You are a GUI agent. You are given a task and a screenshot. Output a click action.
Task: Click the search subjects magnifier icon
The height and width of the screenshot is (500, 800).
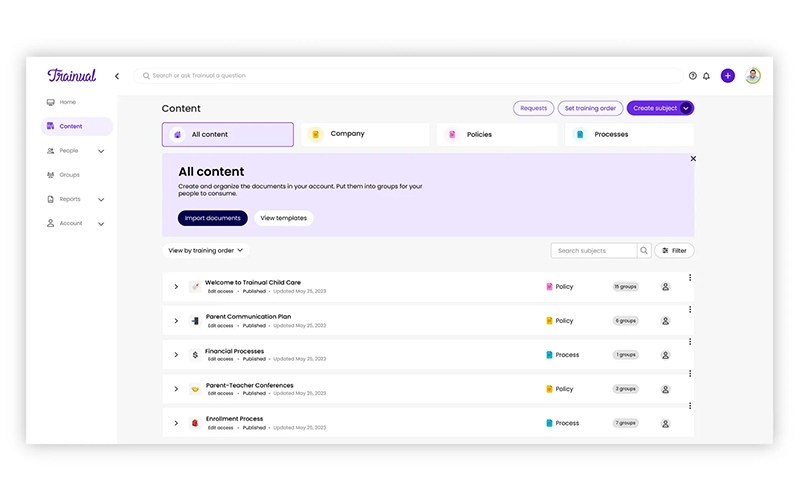(644, 251)
